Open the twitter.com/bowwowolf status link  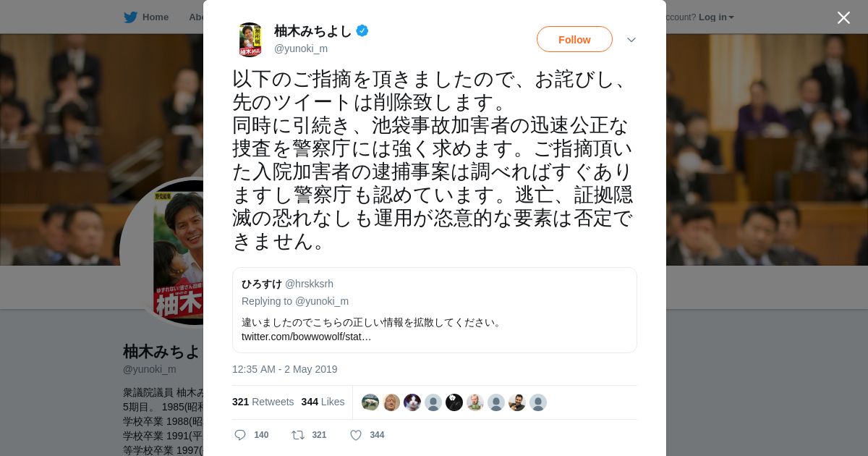(307, 337)
